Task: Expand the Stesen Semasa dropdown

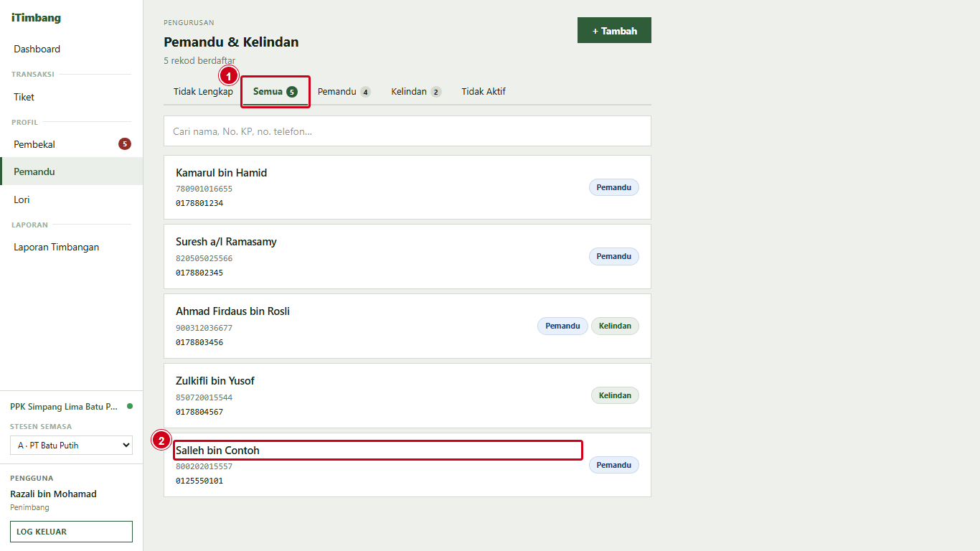Action: click(x=71, y=445)
